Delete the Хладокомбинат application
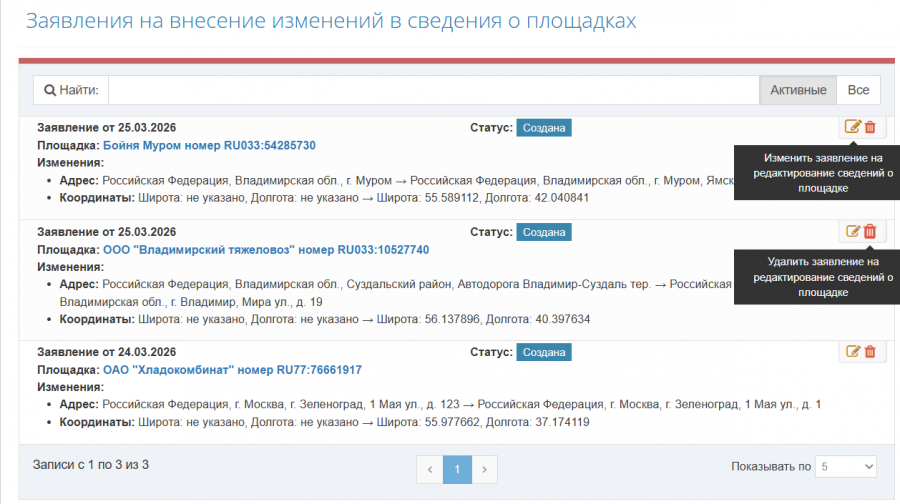 point(870,351)
